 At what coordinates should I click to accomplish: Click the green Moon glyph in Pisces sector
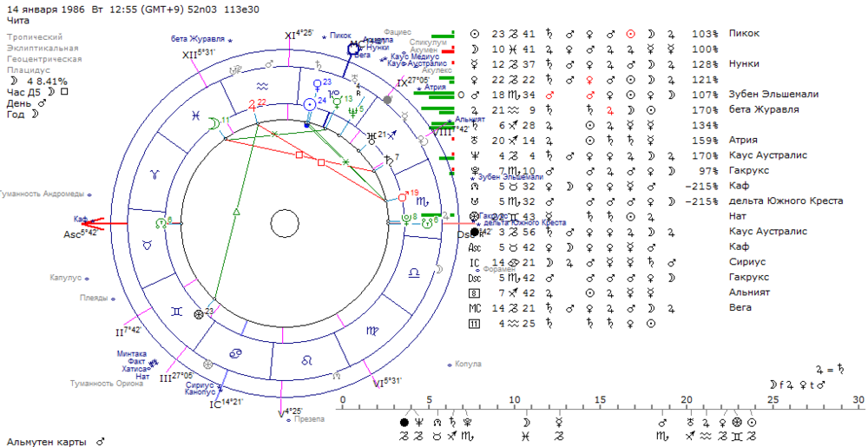pos(212,123)
